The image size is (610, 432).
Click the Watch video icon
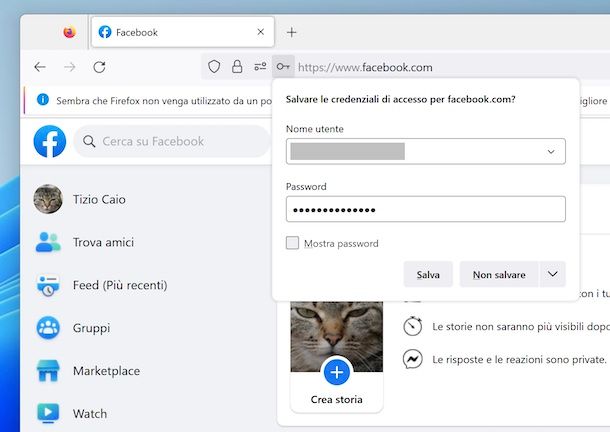[x=48, y=413]
